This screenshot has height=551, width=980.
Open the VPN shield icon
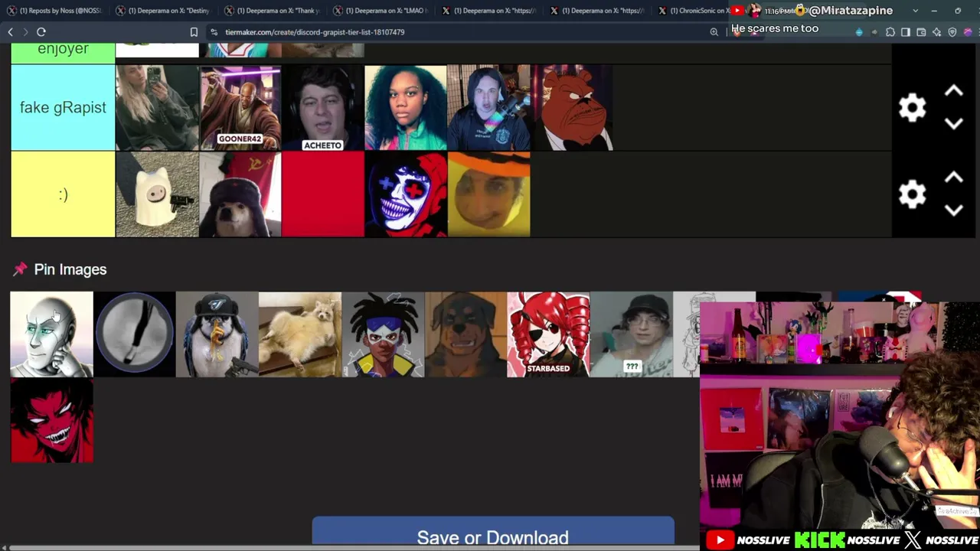(x=952, y=32)
